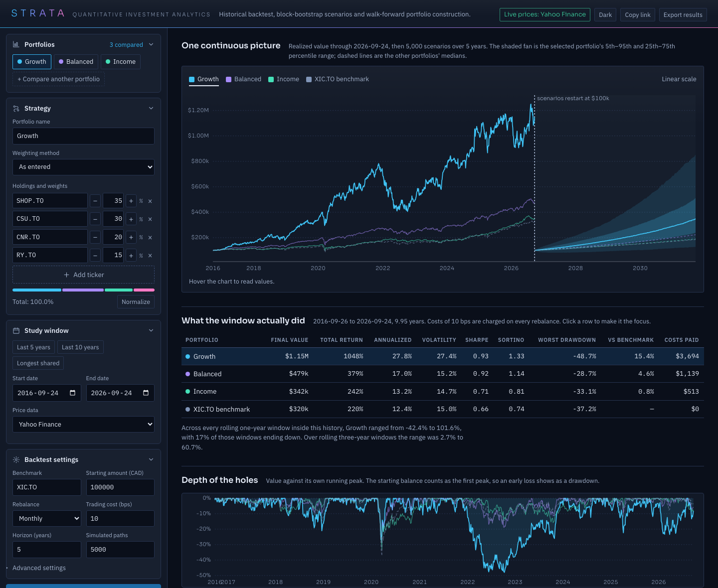Open the Start date calendar picker icon

pos(72,393)
